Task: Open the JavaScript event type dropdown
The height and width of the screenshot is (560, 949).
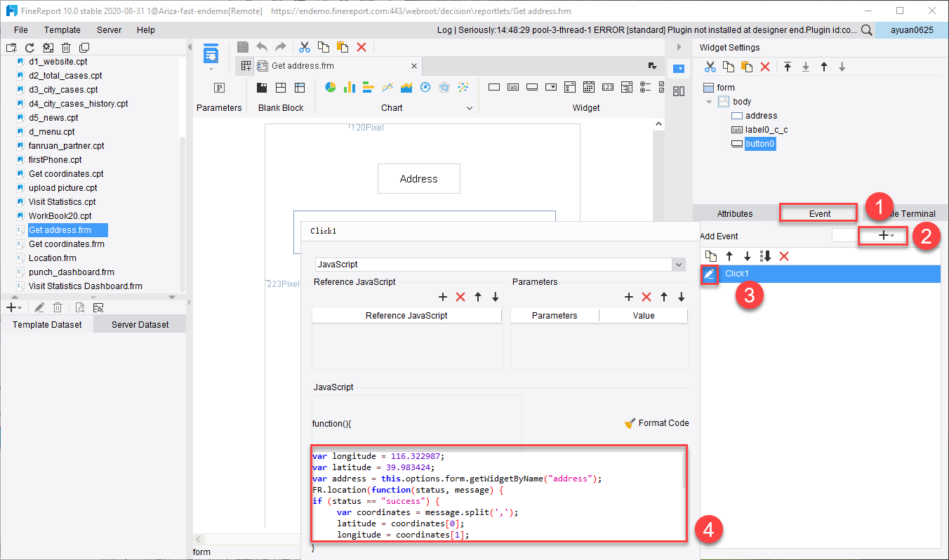Action: (678, 265)
